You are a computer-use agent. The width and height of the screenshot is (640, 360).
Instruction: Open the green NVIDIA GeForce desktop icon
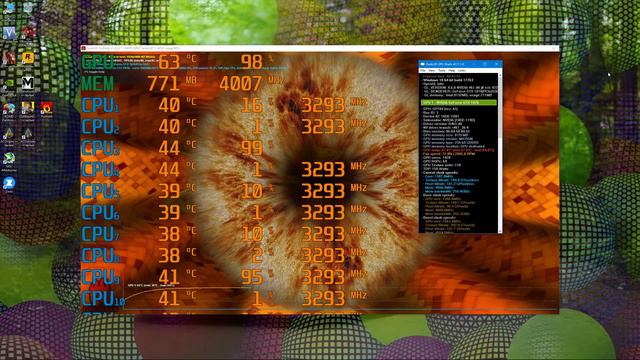[x=9, y=84]
